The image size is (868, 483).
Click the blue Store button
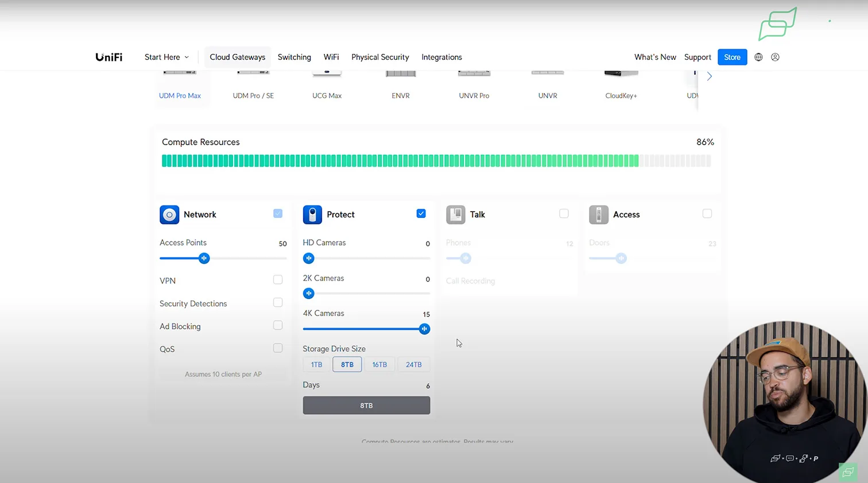point(732,57)
